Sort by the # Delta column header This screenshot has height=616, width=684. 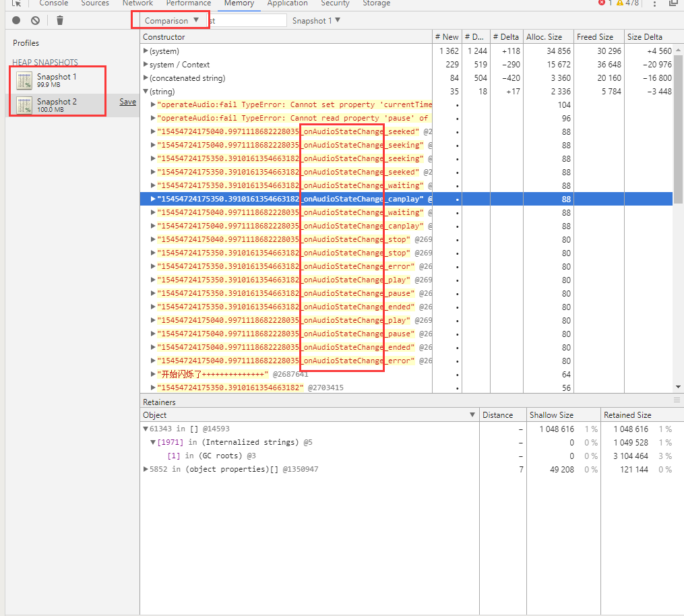click(x=507, y=37)
